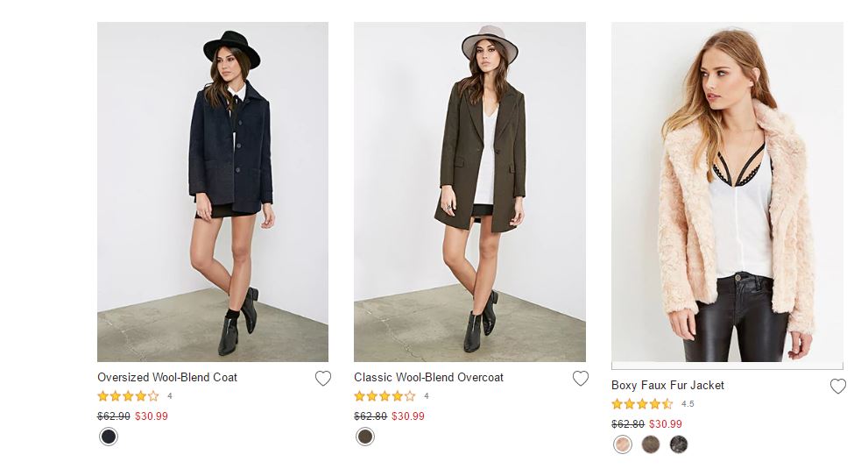Open the Boxy Faux Fur Jacket title link
The width and height of the screenshot is (868, 469).
[667, 386]
